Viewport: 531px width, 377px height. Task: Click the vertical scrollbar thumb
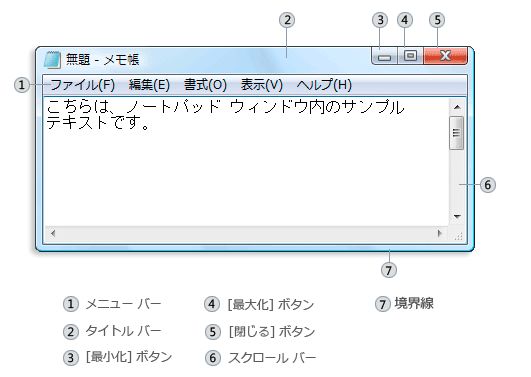point(456,133)
